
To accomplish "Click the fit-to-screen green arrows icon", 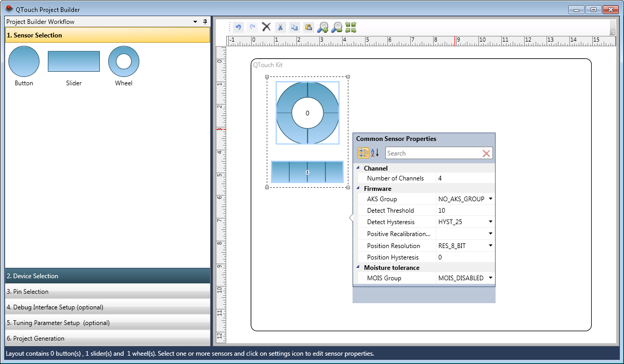I will coord(351,27).
